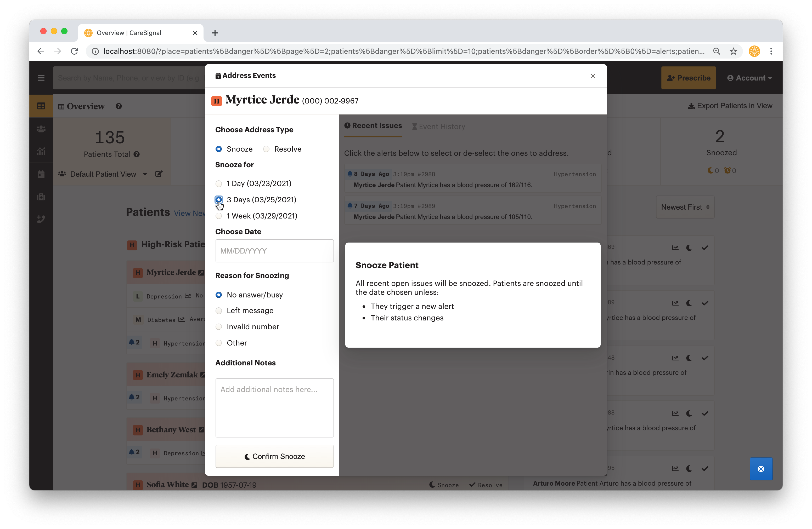Image resolution: width=812 pixels, height=529 pixels.
Task: Resolve checkmark for alert #69 row
Action: (x=705, y=248)
